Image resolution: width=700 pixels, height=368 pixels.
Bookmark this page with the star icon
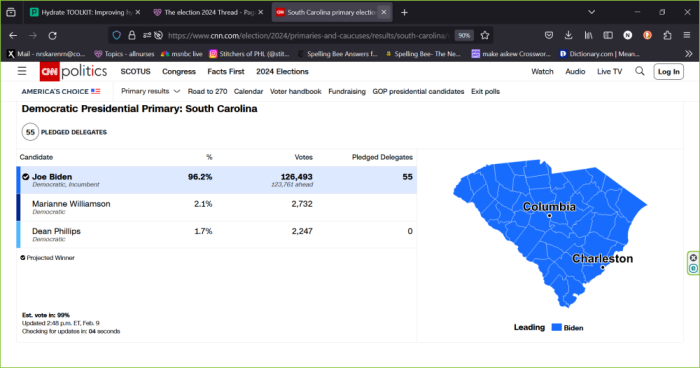point(485,35)
